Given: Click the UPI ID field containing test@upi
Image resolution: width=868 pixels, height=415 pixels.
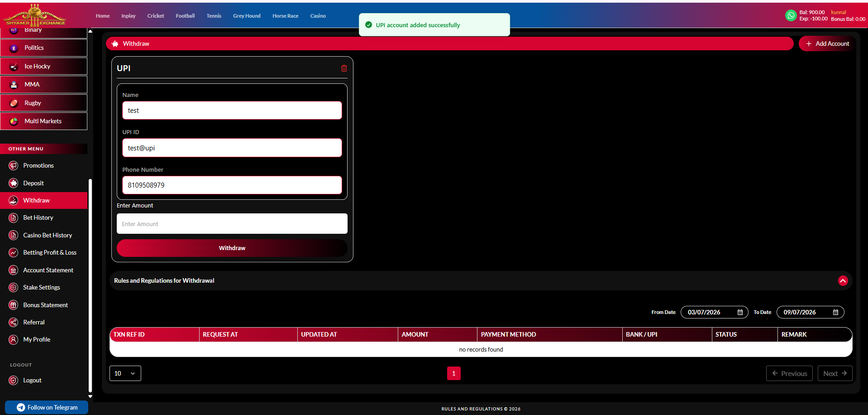Looking at the screenshot, I should (x=232, y=148).
